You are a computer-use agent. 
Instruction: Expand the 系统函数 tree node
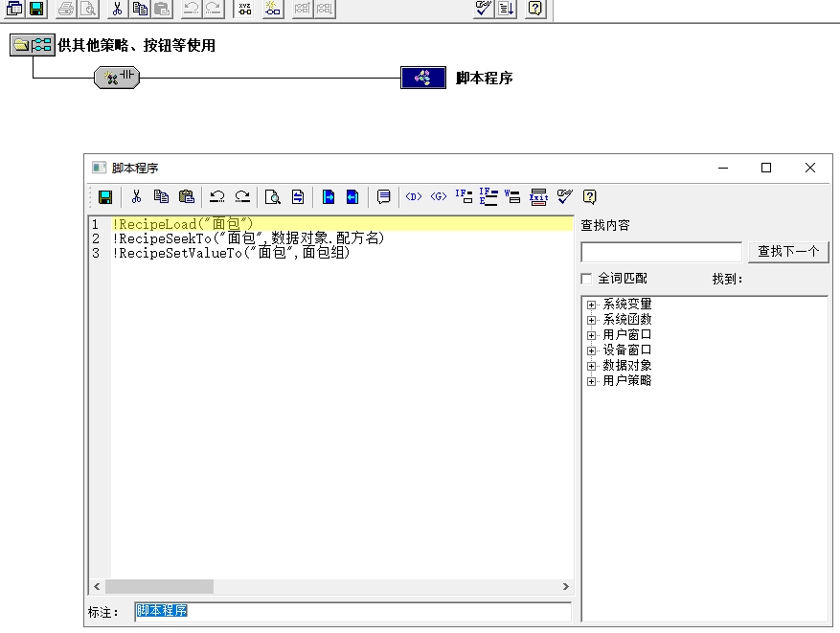point(591,320)
